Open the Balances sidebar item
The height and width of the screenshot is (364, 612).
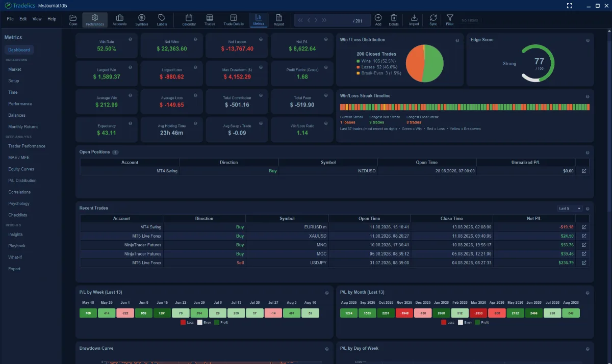coord(17,115)
